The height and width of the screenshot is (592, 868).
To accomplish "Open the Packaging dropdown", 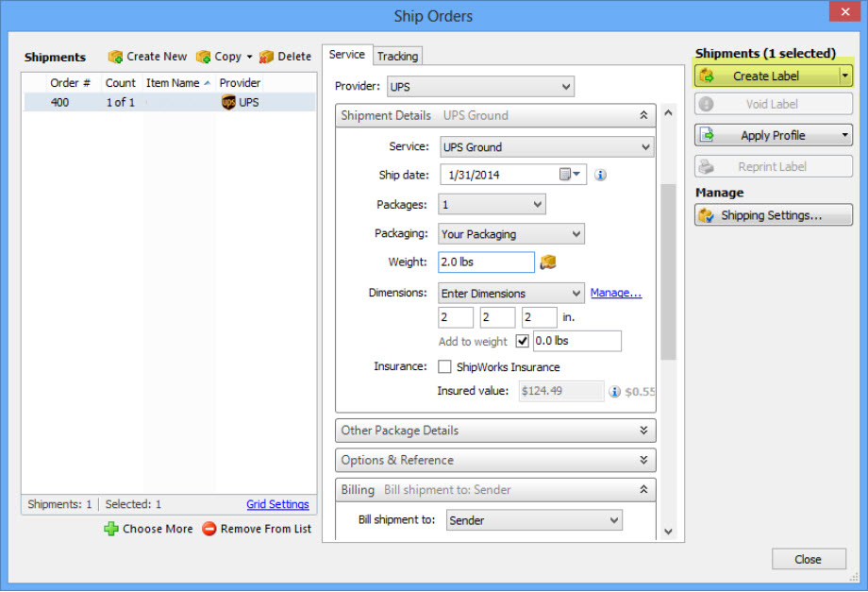I will [x=511, y=234].
